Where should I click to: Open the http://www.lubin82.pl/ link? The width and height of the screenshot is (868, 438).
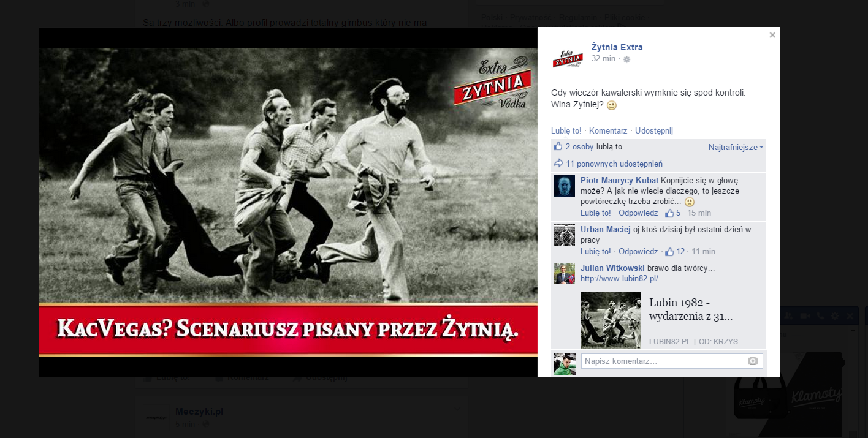pos(619,279)
